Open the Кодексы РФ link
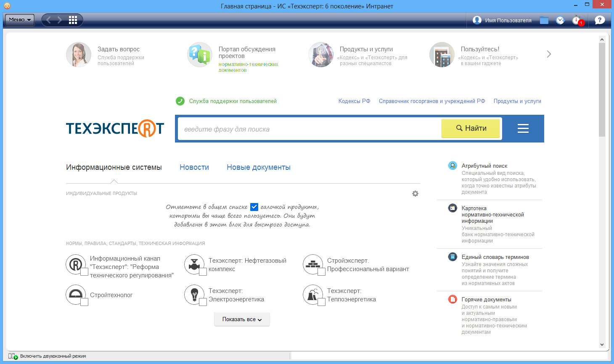The image size is (614, 364). [x=355, y=101]
